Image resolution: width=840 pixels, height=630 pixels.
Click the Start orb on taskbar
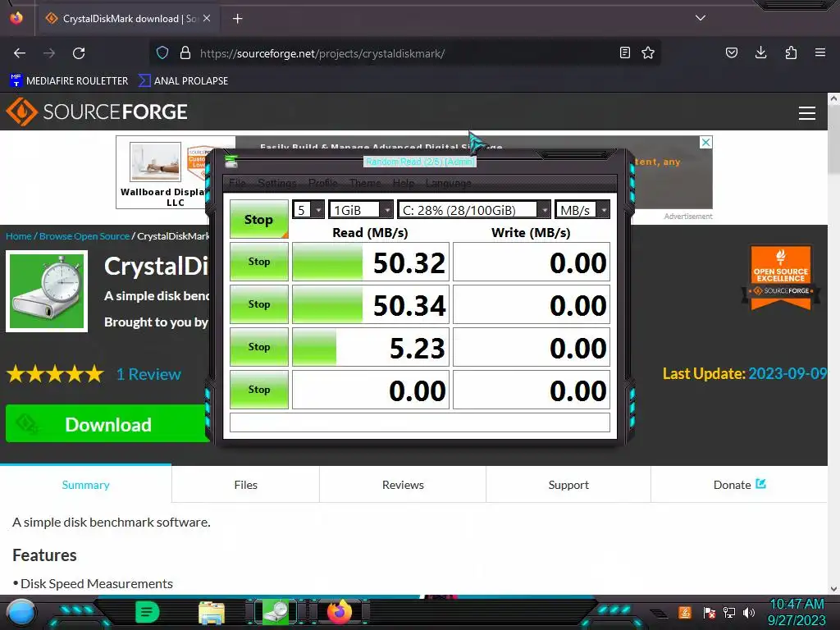tap(21, 612)
